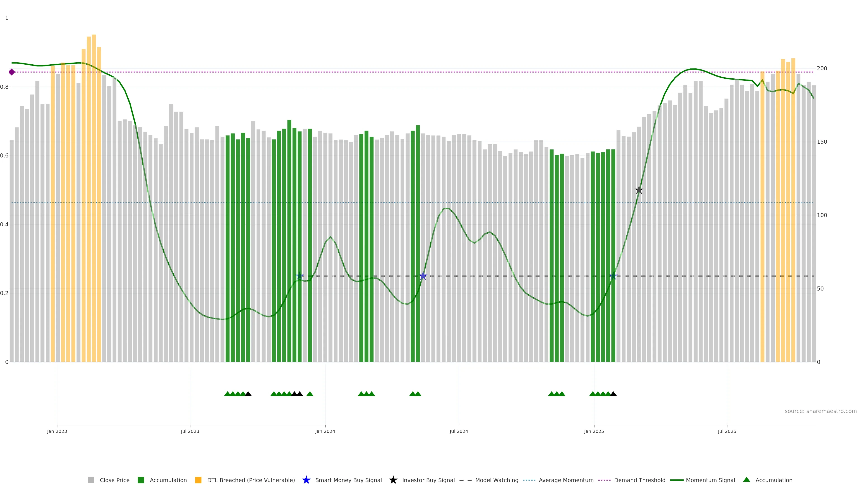Viewport: 868px width, 488px height.
Task: Click the blue star near January 2025
Action: coord(613,276)
